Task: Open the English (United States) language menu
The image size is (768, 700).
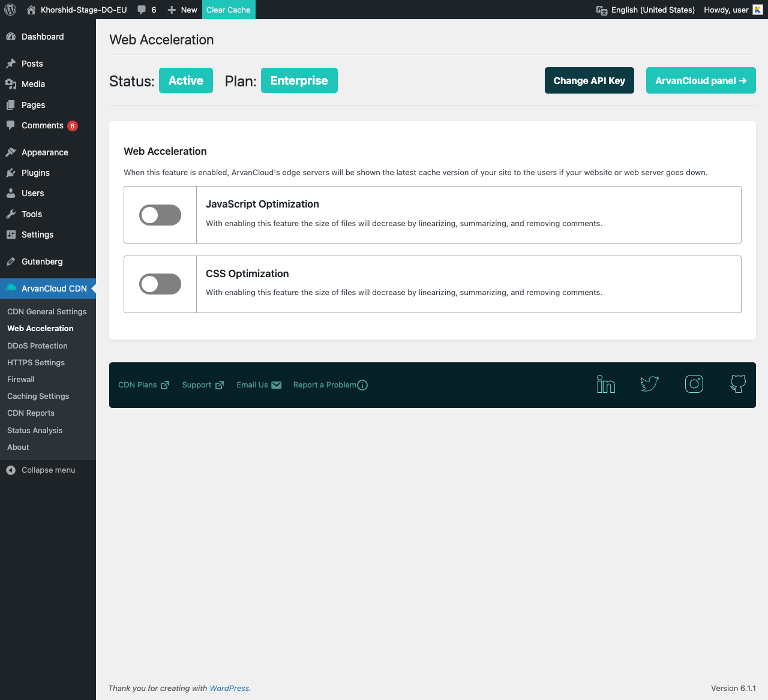Action: point(646,10)
